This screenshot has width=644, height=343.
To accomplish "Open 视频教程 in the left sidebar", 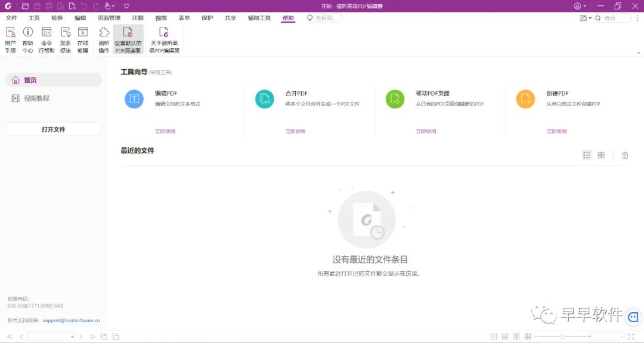I will click(54, 98).
